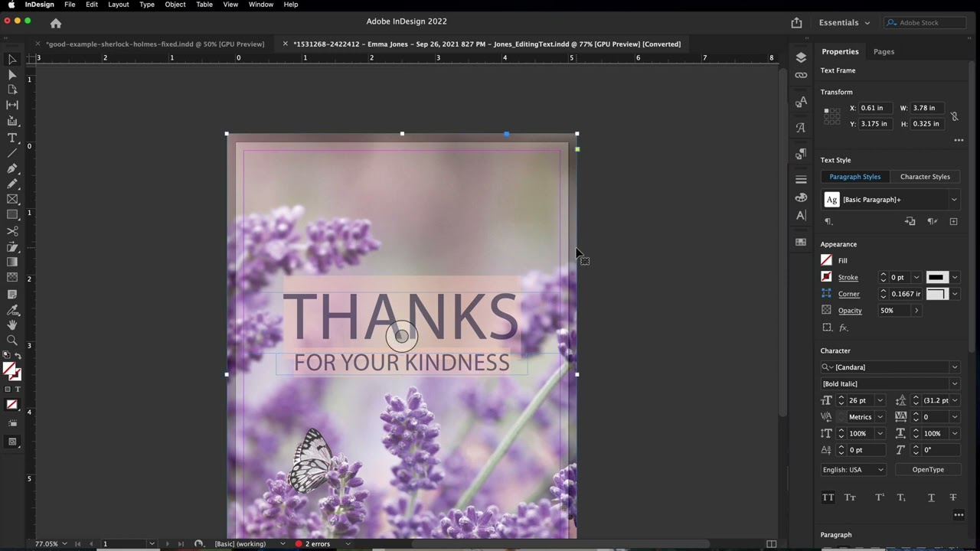The image size is (980, 551).
Task: Pick the Eyedropper tool
Action: click(x=12, y=310)
